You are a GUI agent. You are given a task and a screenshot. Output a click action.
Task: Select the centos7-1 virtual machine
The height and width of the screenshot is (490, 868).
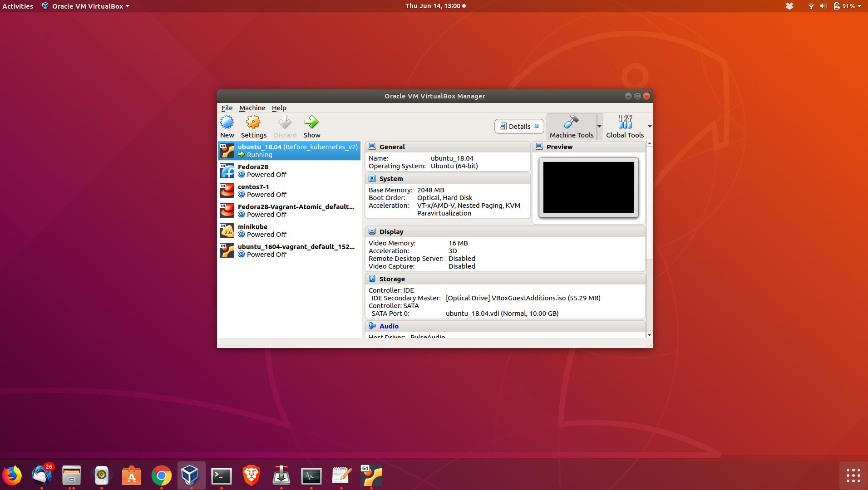point(289,191)
